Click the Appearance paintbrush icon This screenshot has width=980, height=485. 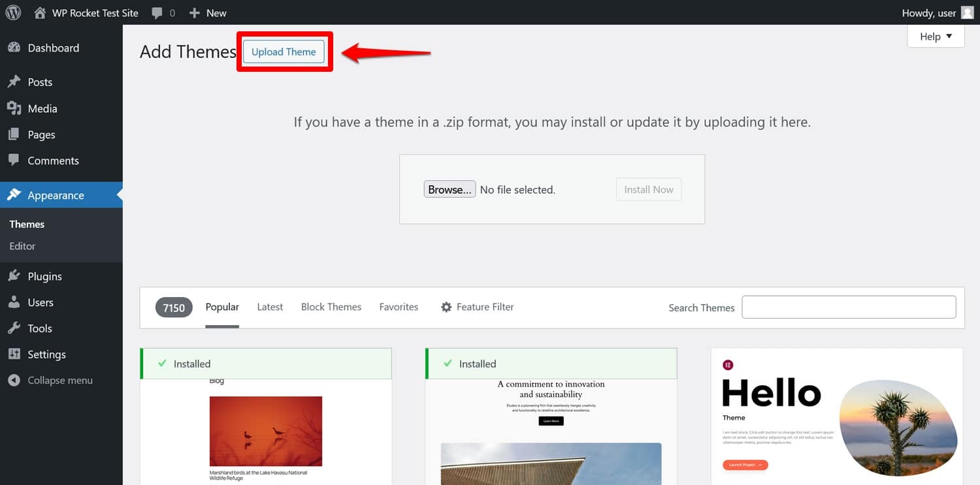click(14, 195)
